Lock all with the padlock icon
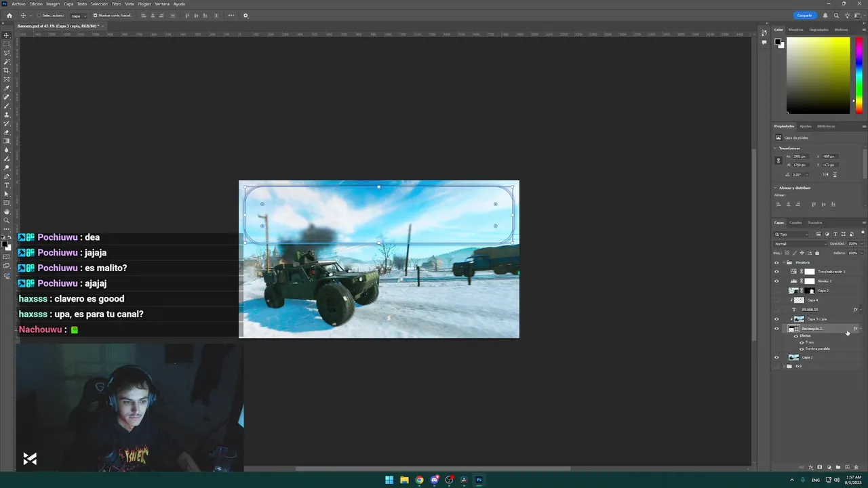 [817, 253]
